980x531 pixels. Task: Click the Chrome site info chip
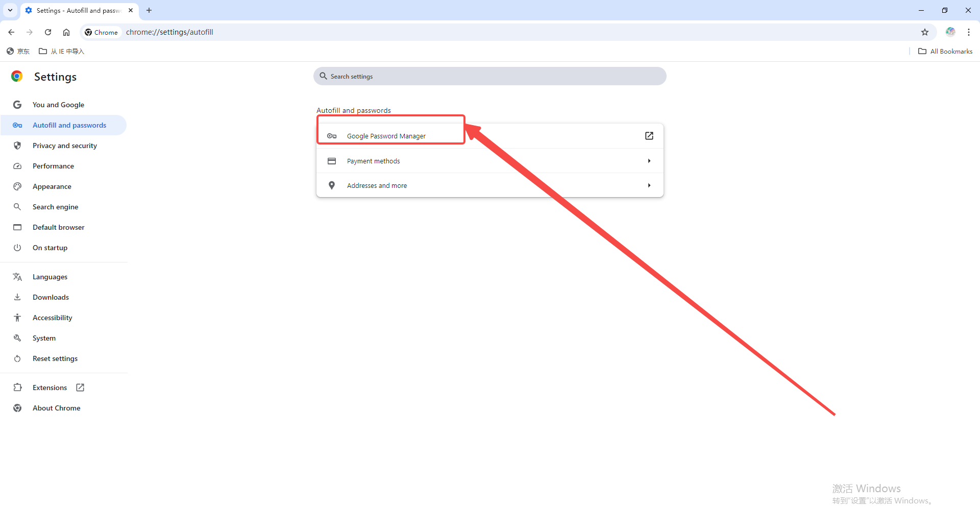pyautogui.click(x=101, y=32)
